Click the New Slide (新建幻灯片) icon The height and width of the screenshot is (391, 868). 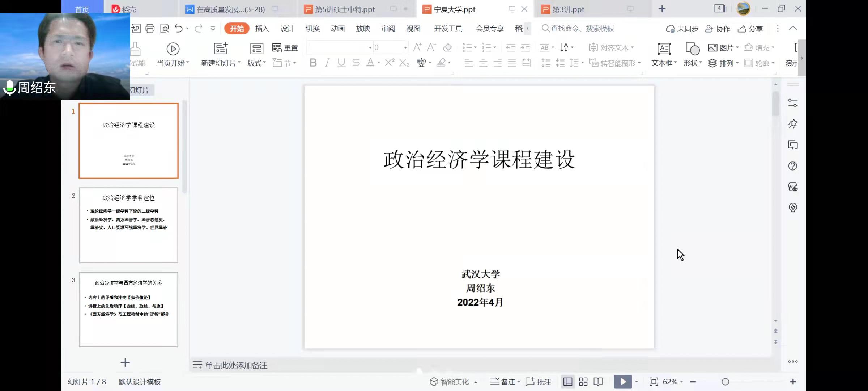(x=221, y=49)
